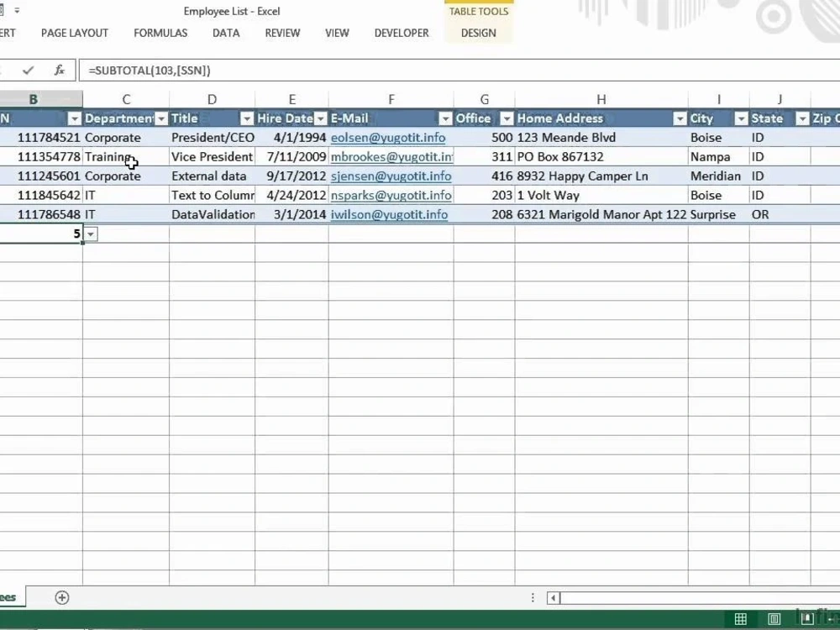840x630 pixels.
Task: Open the Formulas ribbon tab
Action: (160, 33)
